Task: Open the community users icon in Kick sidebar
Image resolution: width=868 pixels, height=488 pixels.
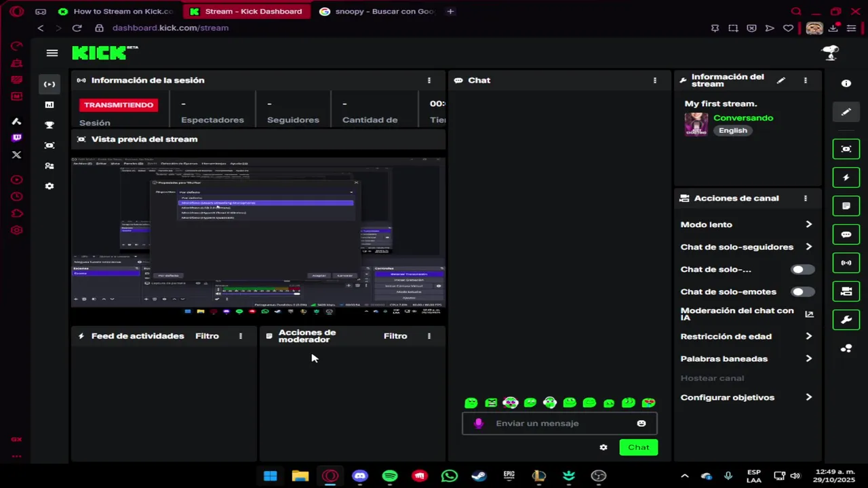Action: coord(50,165)
